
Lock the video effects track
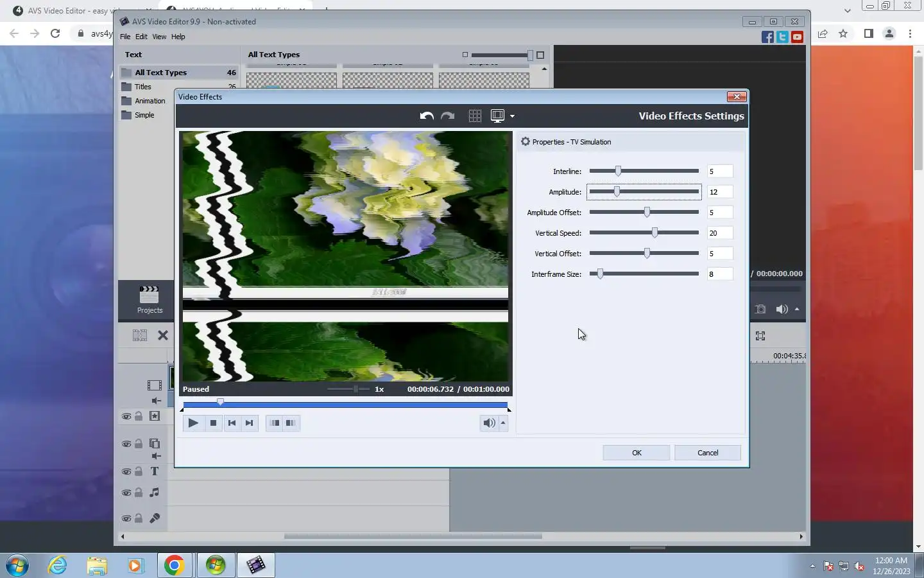pyautogui.click(x=139, y=416)
